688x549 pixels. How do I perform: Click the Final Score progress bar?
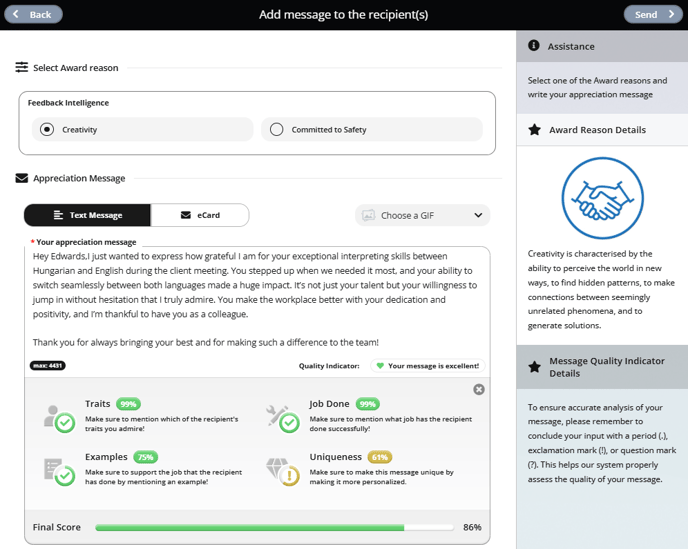point(275,527)
